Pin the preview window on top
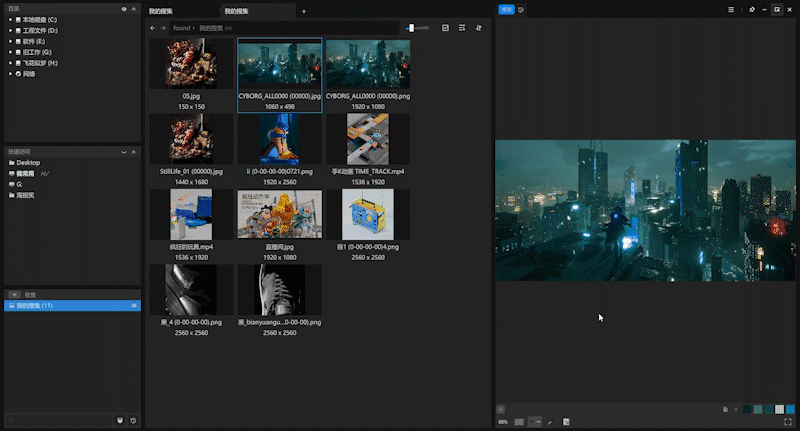 (752, 10)
